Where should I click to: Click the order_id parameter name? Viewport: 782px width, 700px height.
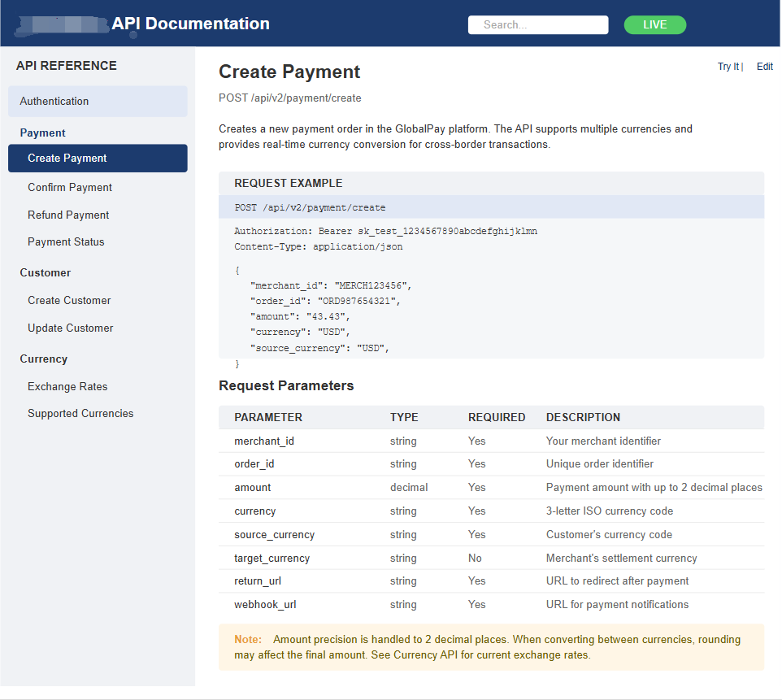coord(254,464)
